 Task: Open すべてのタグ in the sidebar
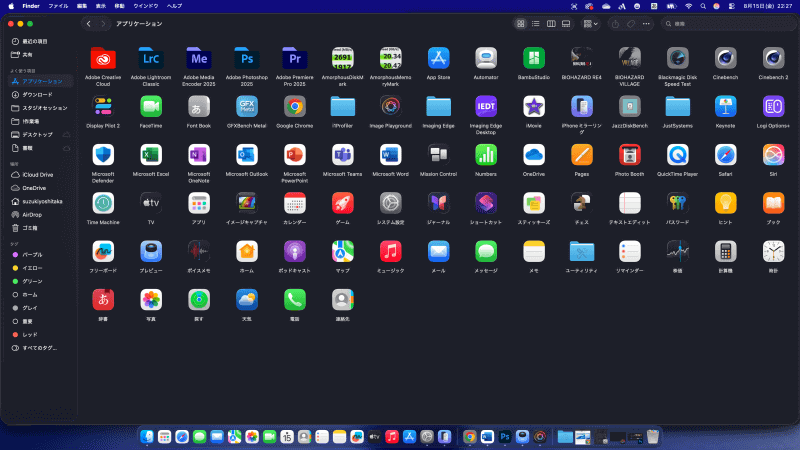[x=41, y=348]
